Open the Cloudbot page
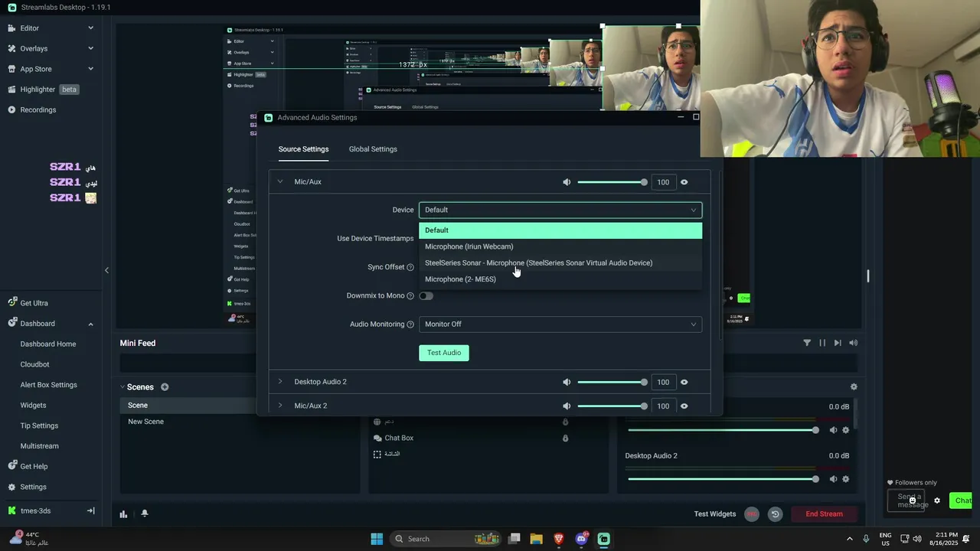The width and height of the screenshot is (980, 551). pyautogui.click(x=34, y=364)
